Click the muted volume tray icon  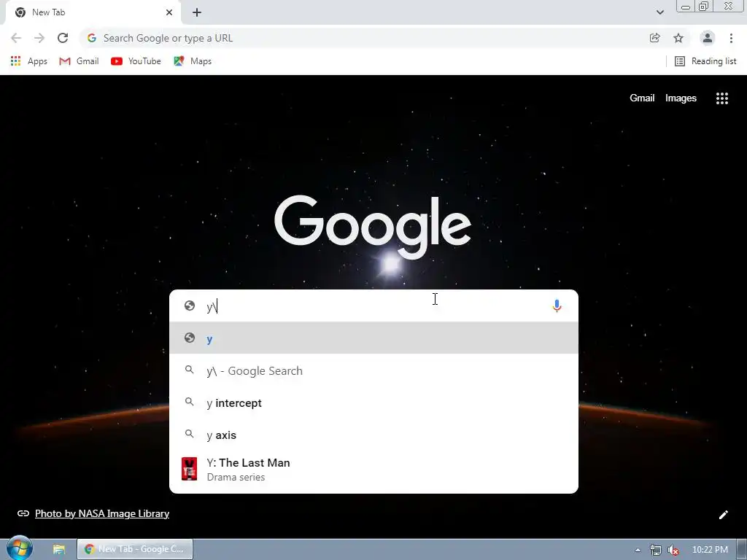point(673,550)
